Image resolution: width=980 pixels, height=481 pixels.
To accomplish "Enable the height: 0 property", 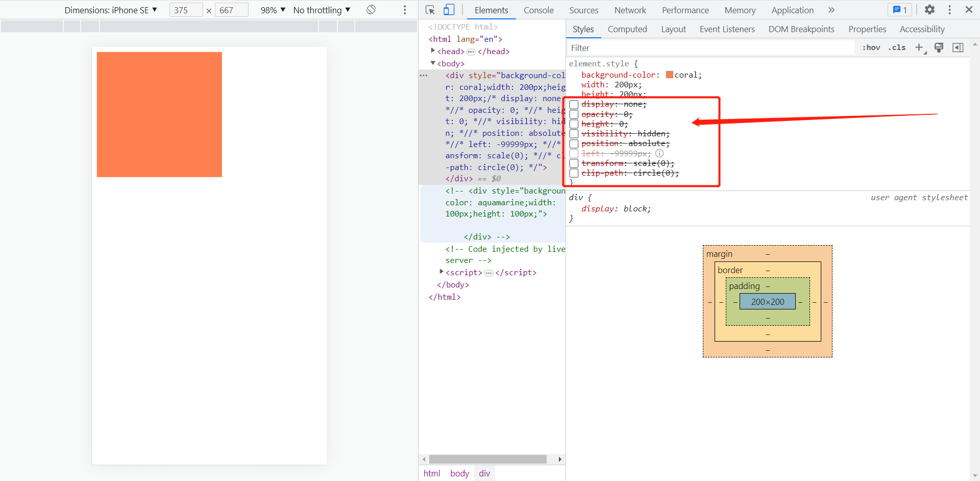I will click(x=574, y=124).
